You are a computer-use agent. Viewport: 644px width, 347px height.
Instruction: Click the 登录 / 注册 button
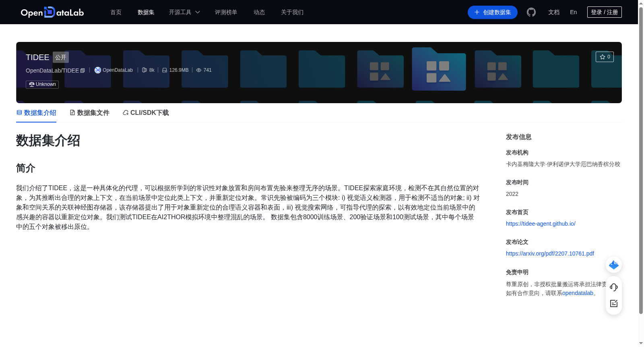(x=605, y=12)
